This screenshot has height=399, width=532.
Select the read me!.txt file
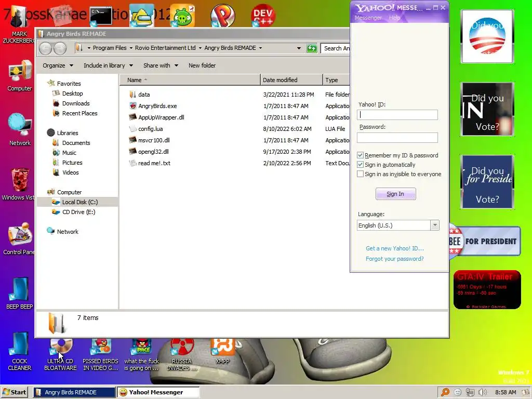pyautogui.click(x=154, y=163)
